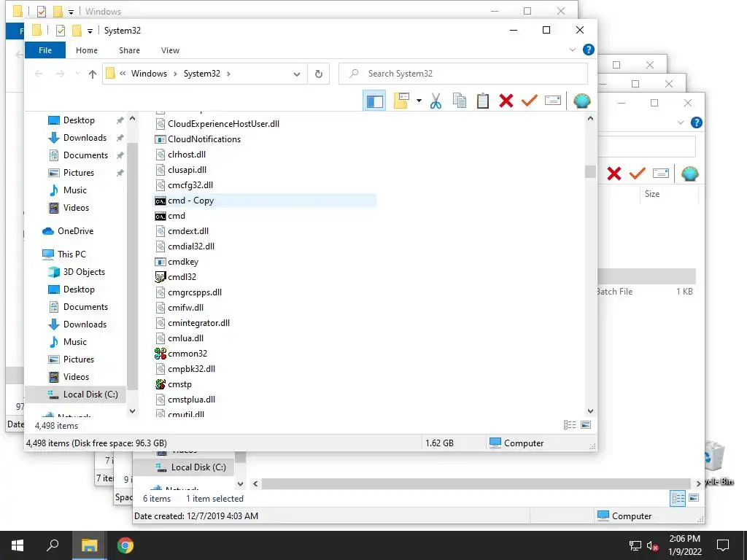Click the red X Delete icon in the back window
This screenshot has height=560, width=747.
click(614, 174)
